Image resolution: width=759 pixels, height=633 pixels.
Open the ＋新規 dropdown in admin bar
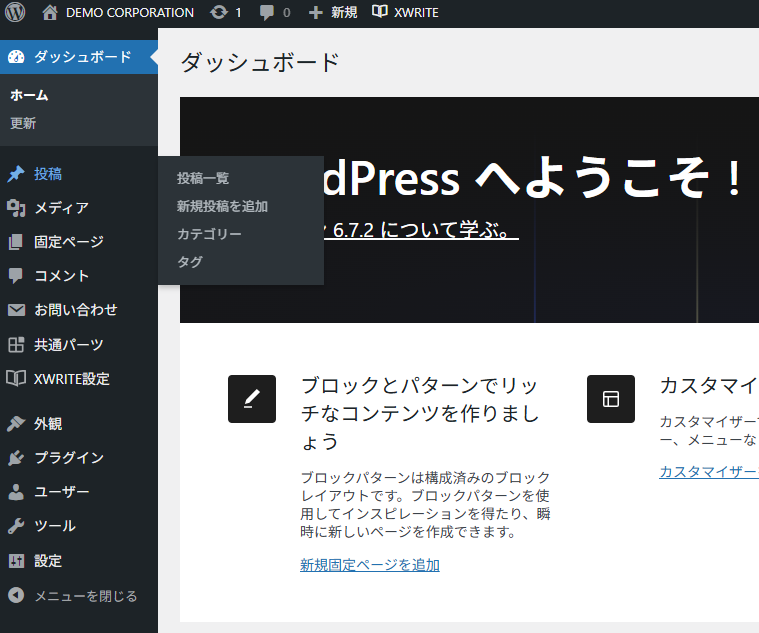pyautogui.click(x=333, y=13)
